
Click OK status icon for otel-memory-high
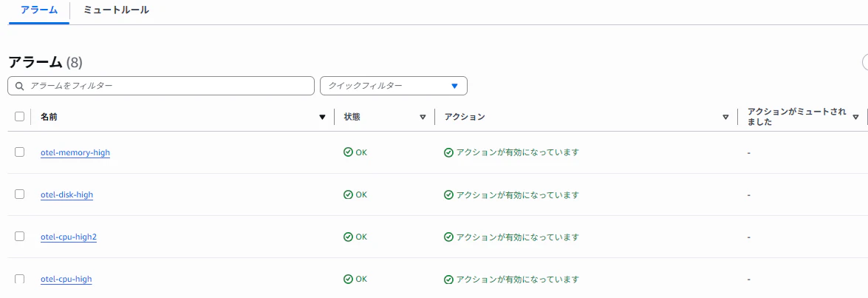[348, 152]
